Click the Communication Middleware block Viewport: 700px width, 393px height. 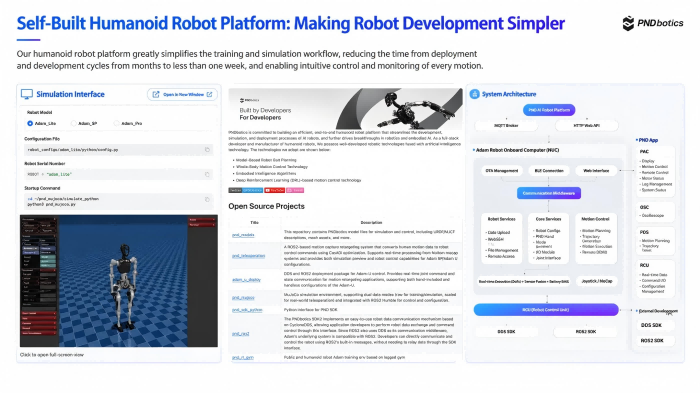pos(549,193)
